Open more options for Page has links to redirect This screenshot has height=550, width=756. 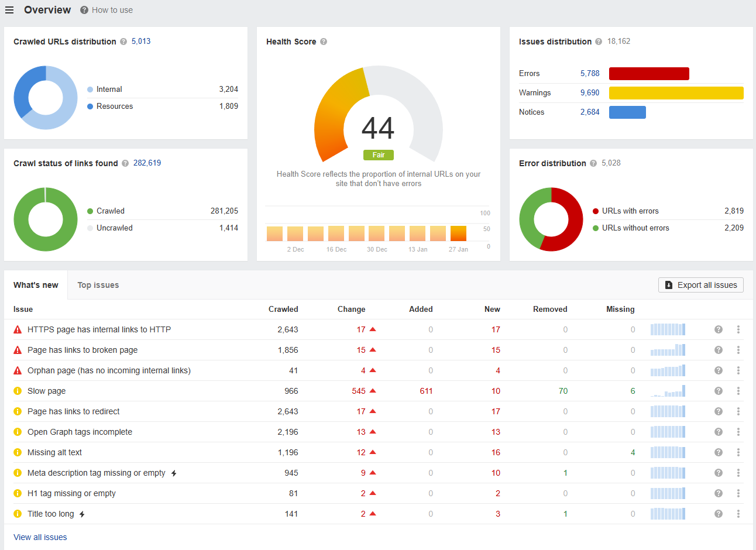click(x=738, y=411)
